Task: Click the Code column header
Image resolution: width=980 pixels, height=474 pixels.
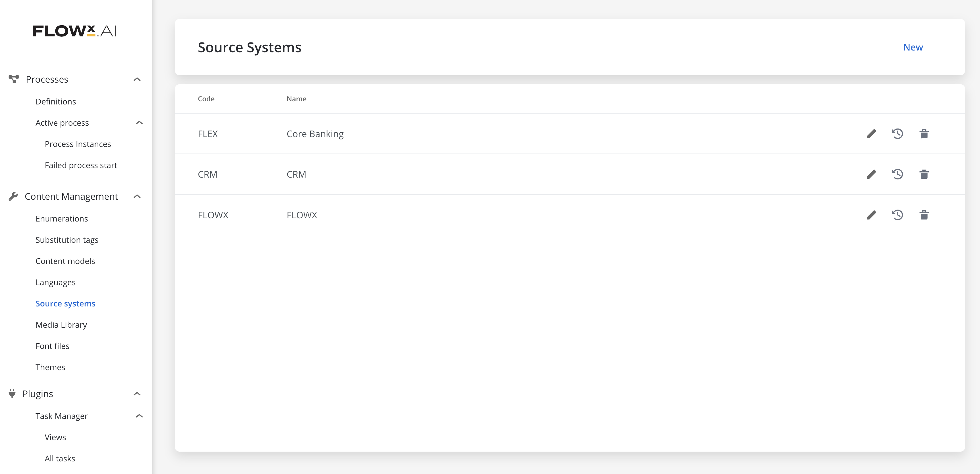Action: 206,99
